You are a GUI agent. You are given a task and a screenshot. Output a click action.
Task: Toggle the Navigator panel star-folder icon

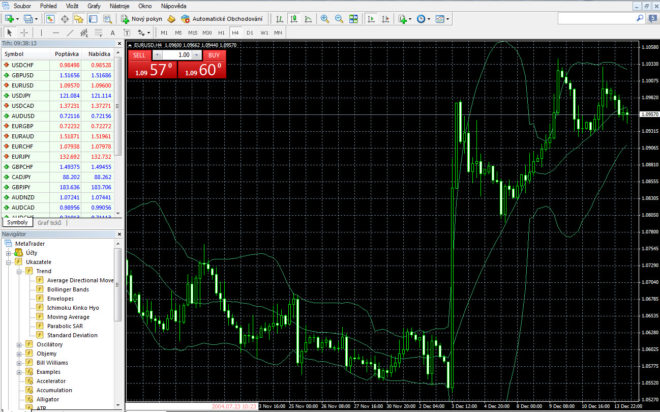pyautogui.click(x=79, y=19)
